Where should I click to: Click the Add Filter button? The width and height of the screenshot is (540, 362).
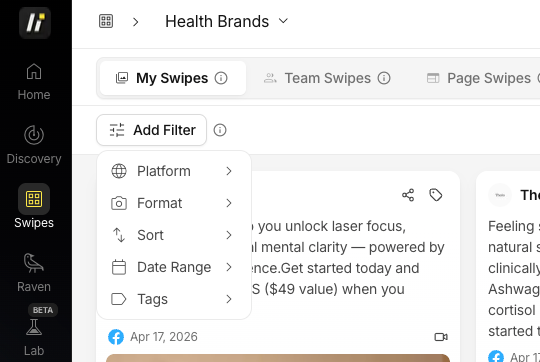(152, 130)
